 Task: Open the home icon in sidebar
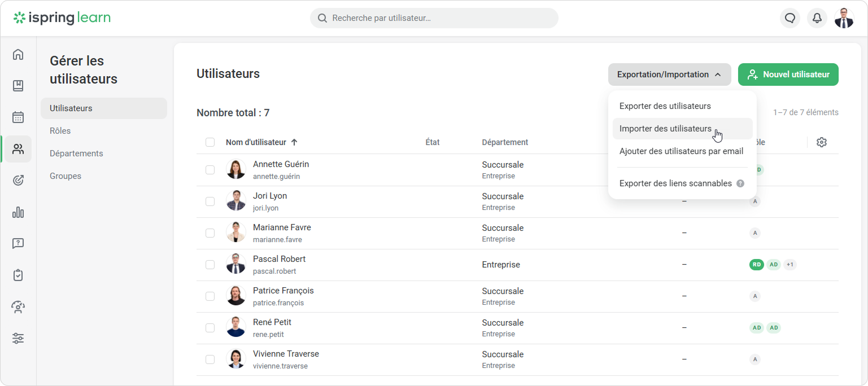18,55
